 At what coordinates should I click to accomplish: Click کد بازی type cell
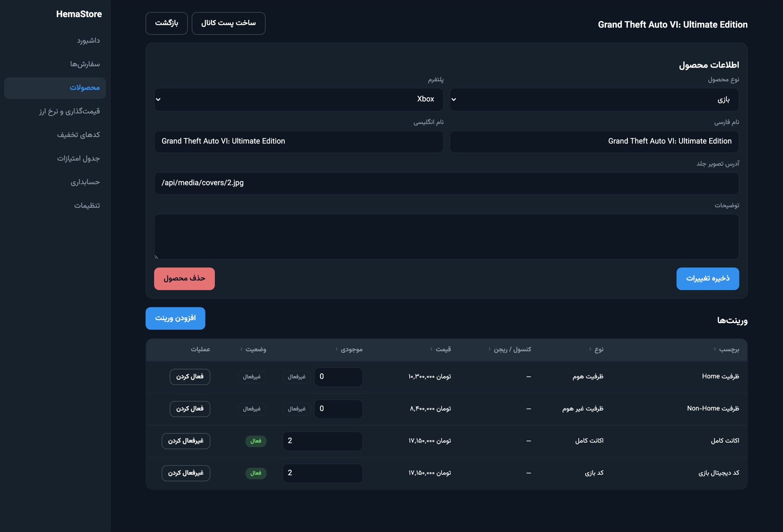(594, 473)
